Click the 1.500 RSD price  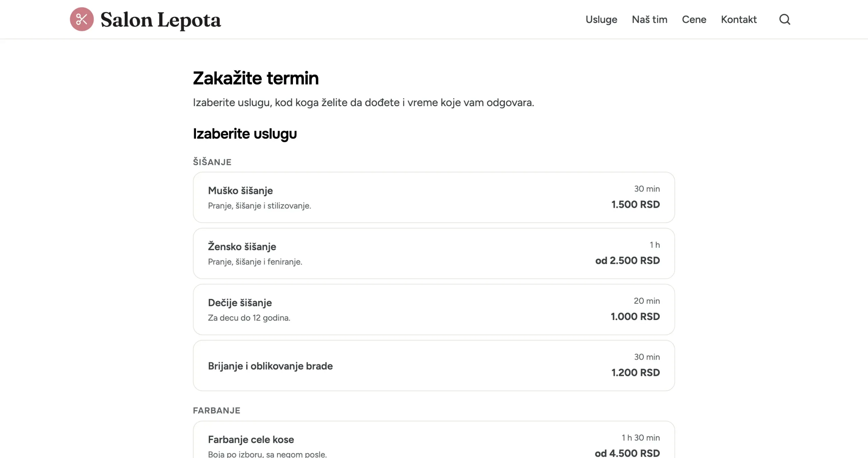point(635,204)
